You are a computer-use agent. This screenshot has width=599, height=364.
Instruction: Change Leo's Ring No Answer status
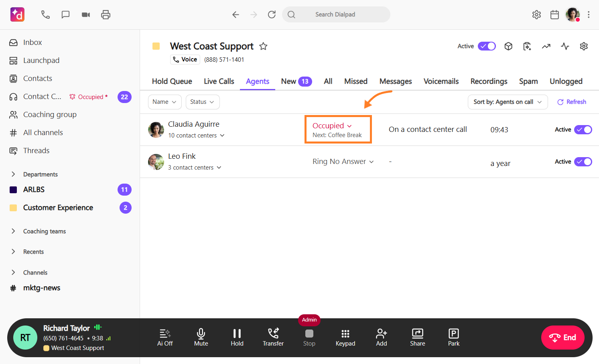click(x=343, y=162)
